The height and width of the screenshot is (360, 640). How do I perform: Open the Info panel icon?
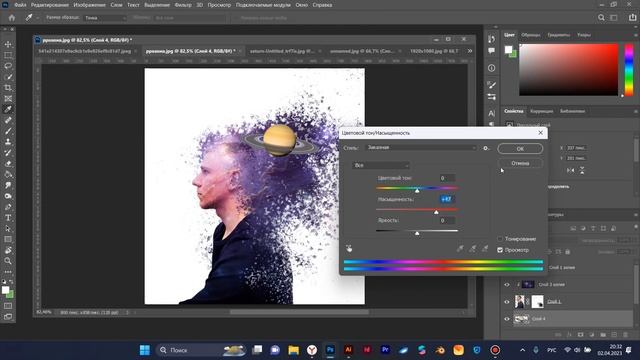491,68
